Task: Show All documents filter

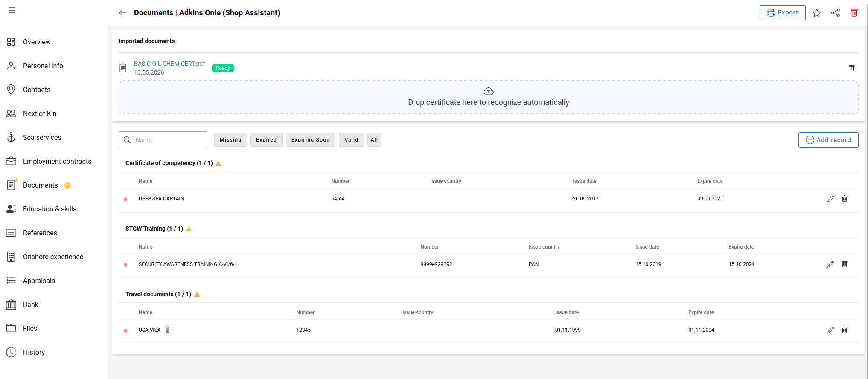Action: coord(374,140)
